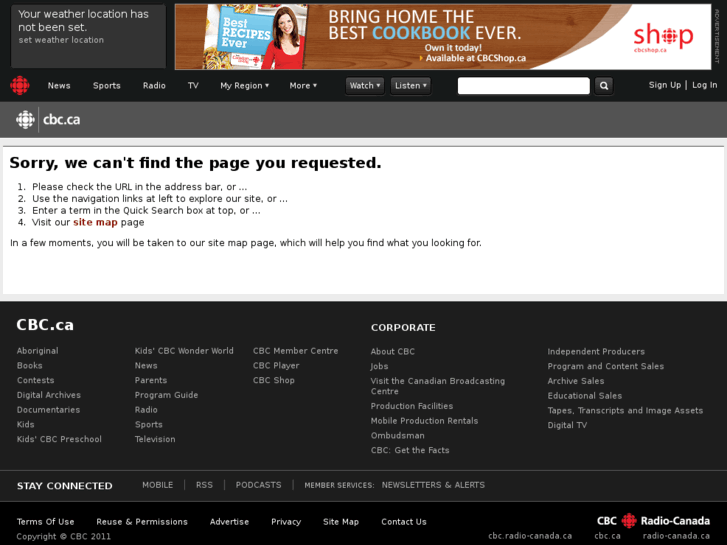Open Kids' CBC Preschool link
This screenshot has width=727, height=545.
point(59,439)
